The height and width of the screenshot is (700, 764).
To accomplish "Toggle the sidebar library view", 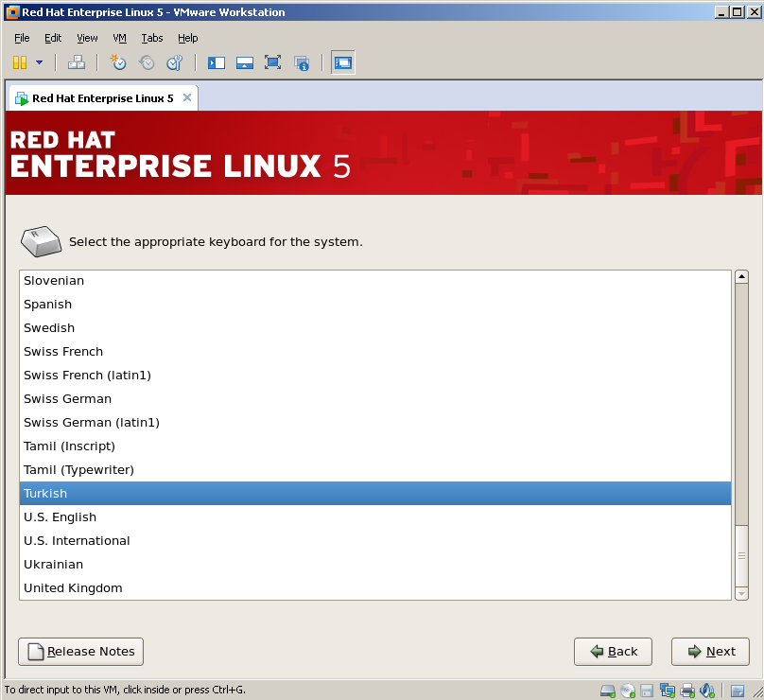I will pos(217,62).
